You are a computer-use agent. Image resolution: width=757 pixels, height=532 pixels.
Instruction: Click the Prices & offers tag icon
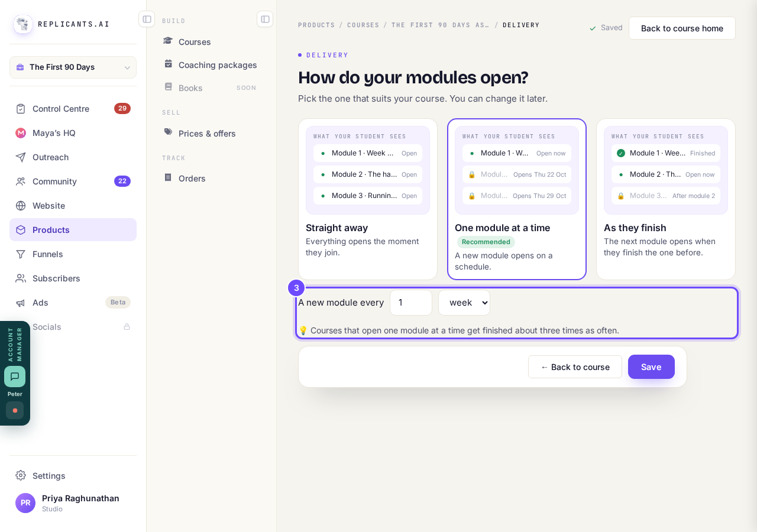point(169,132)
